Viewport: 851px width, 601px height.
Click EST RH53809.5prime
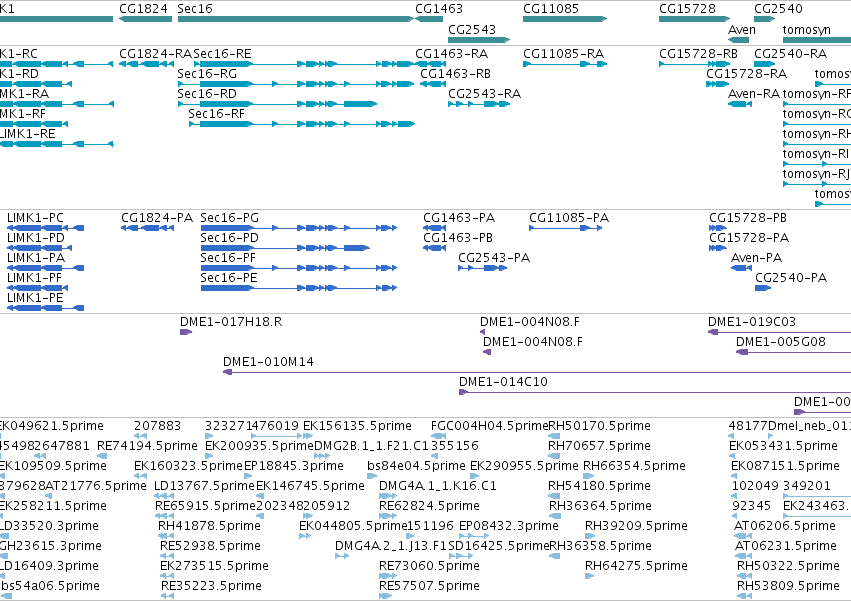click(x=788, y=586)
